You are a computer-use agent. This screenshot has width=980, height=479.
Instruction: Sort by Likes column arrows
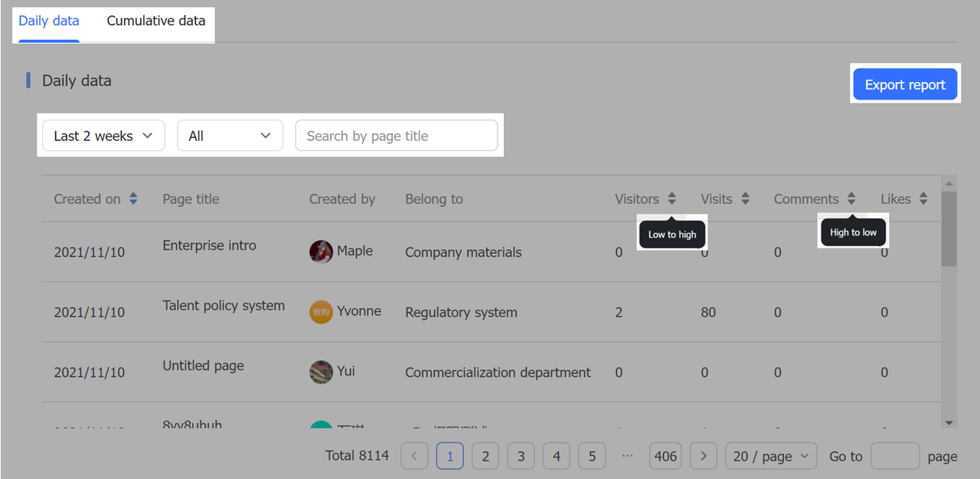pyautogui.click(x=923, y=199)
